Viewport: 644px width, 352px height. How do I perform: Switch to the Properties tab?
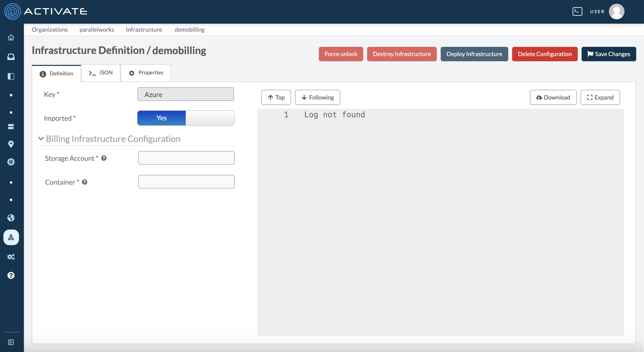(146, 73)
